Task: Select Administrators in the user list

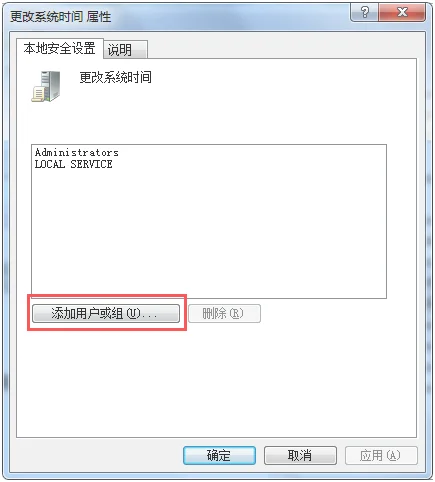Action: pos(77,152)
